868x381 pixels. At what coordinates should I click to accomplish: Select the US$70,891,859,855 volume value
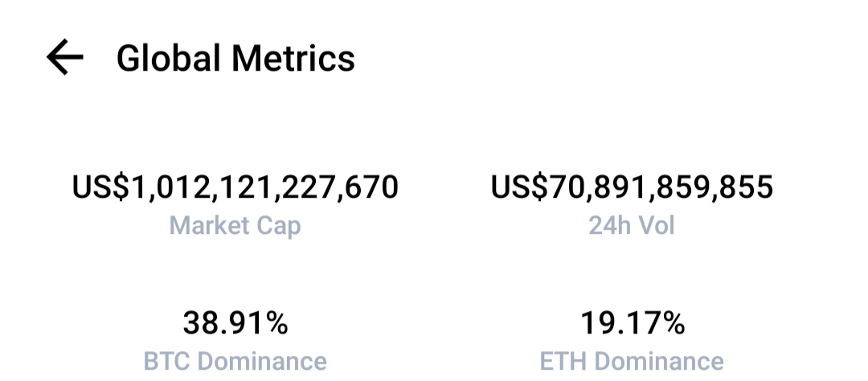(633, 187)
